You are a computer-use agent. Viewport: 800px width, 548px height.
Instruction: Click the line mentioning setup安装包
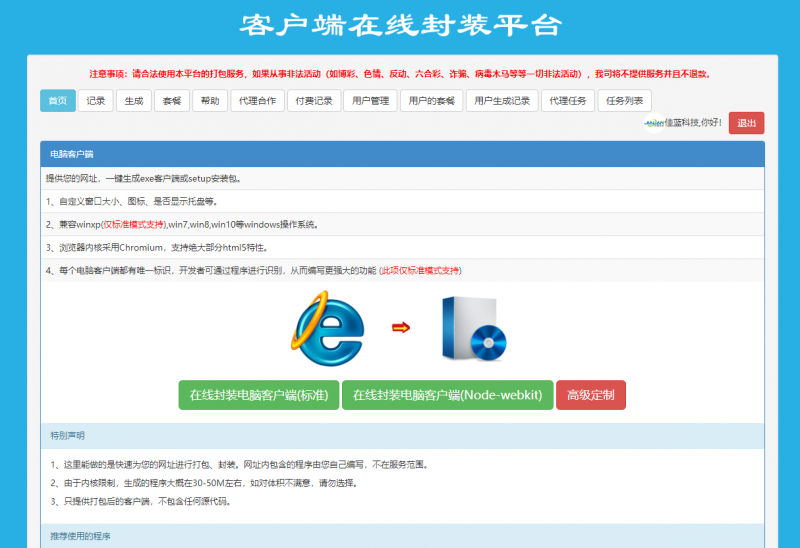click(x=402, y=179)
